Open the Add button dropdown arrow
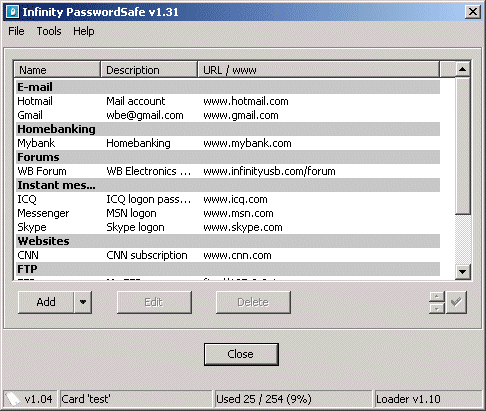486x411 pixels. pyautogui.click(x=83, y=302)
